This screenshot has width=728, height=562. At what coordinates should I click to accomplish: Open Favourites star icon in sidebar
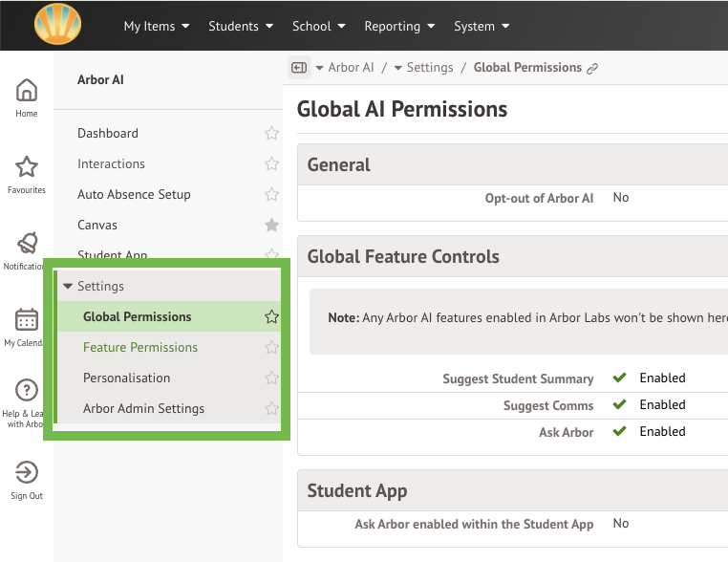click(x=27, y=168)
